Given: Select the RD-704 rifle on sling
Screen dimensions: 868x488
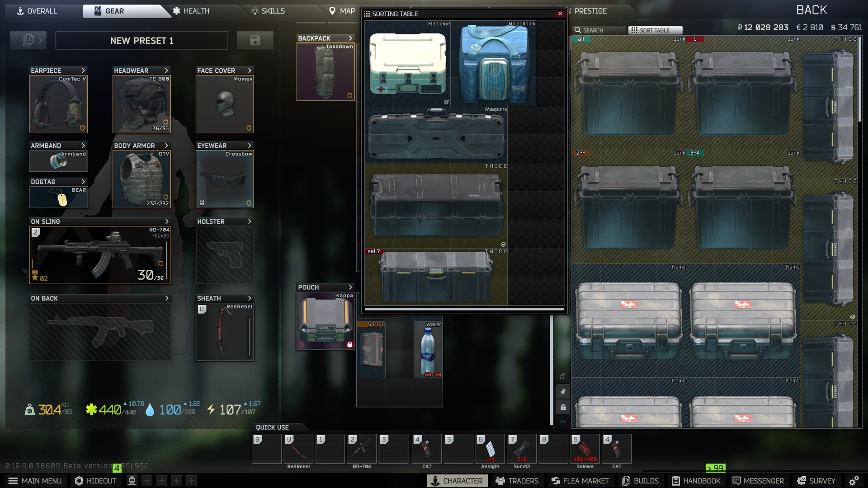Looking at the screenshot, I should point(100,255).
